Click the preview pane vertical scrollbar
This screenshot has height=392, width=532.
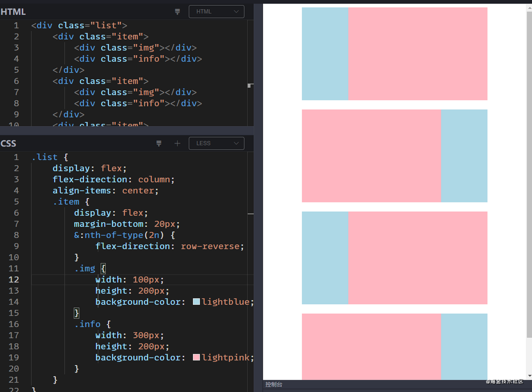(529, 175)
